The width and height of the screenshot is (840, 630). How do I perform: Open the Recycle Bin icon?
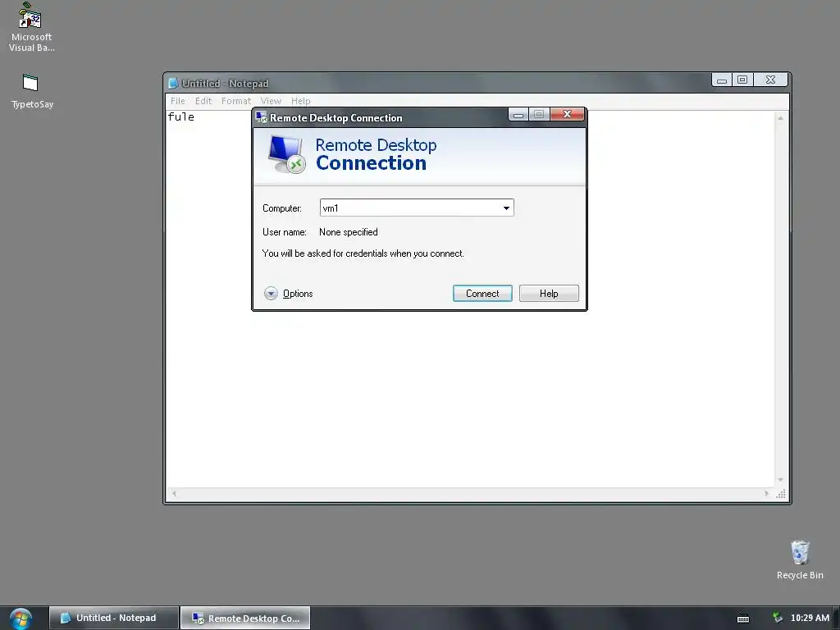click(x=799, y=559)
